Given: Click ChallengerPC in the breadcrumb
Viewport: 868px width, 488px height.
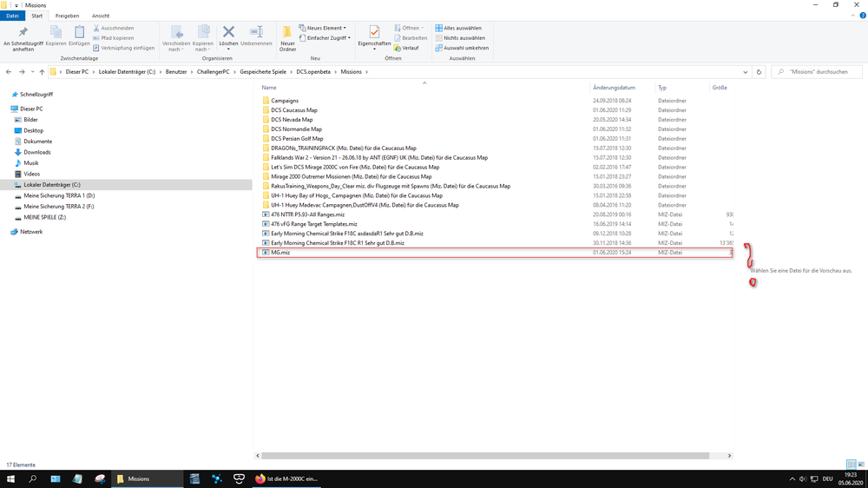Looking at the screenshot, I should [x=214, y=71].
